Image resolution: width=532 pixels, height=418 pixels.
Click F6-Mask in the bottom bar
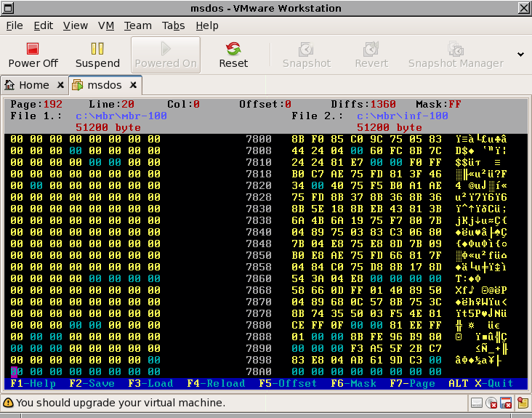[x=353, y=383]
